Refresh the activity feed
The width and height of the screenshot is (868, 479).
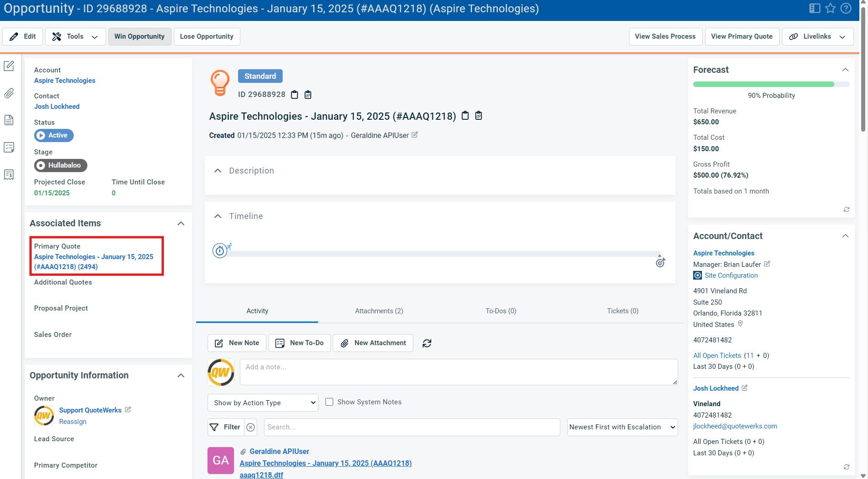(426, 343)
